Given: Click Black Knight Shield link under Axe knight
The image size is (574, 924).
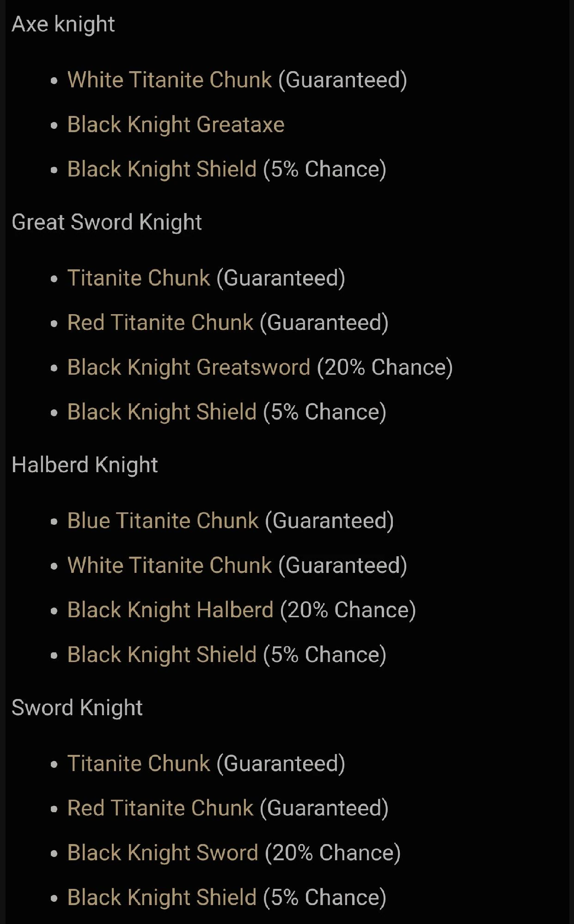Looking at the screenshot, I should click(162, 169).
